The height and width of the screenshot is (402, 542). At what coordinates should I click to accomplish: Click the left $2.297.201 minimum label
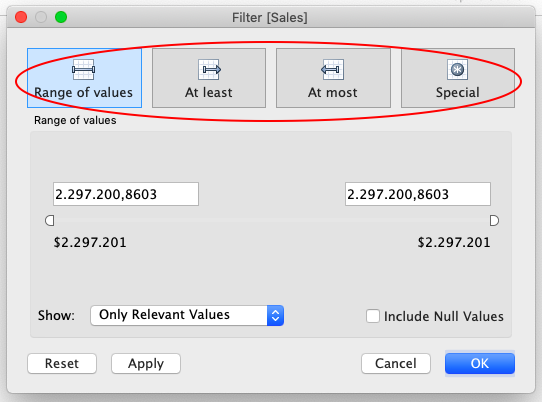click(x=90, y=242)
